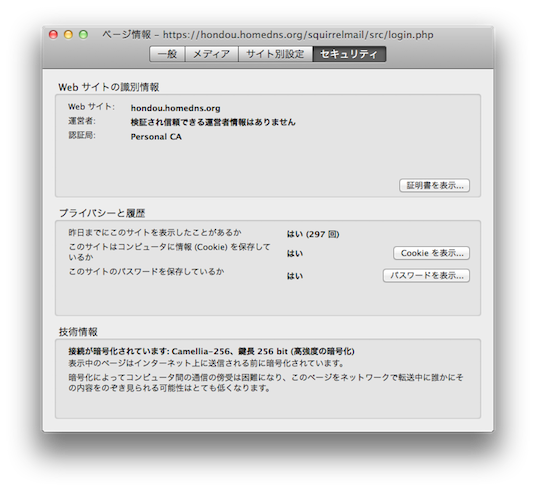Click the 運営者: label
This screenshot has height=491, width=536.
pyautogui.click(x=82, y=121)
